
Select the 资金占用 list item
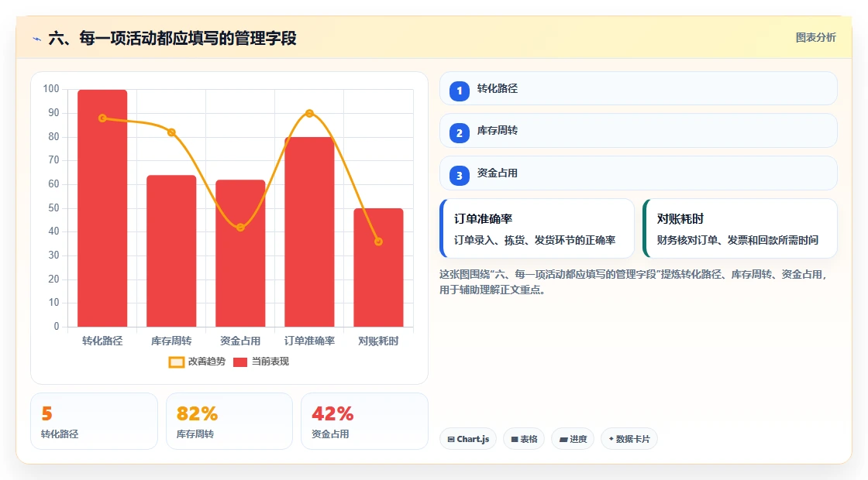(x=639, y=173)
